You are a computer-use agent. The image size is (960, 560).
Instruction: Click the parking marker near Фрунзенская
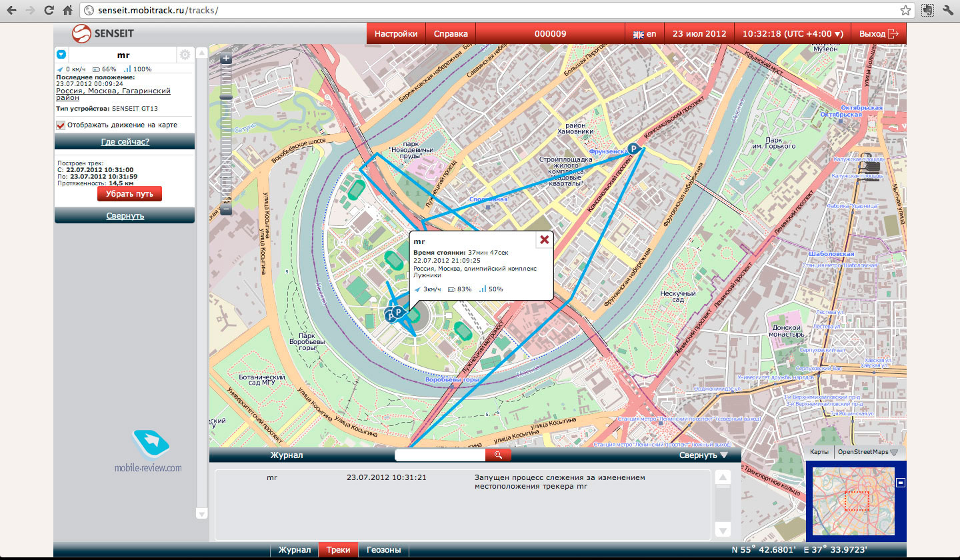[x=634, y=150]
